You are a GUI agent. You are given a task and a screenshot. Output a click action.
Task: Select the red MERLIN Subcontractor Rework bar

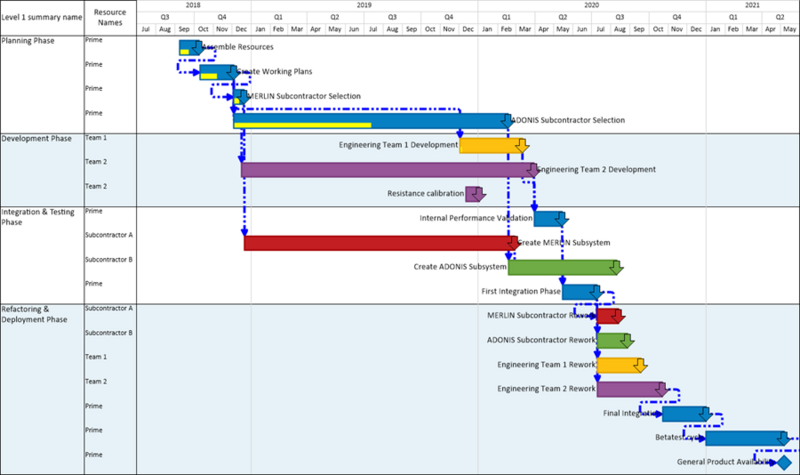(x=608, y=316)
